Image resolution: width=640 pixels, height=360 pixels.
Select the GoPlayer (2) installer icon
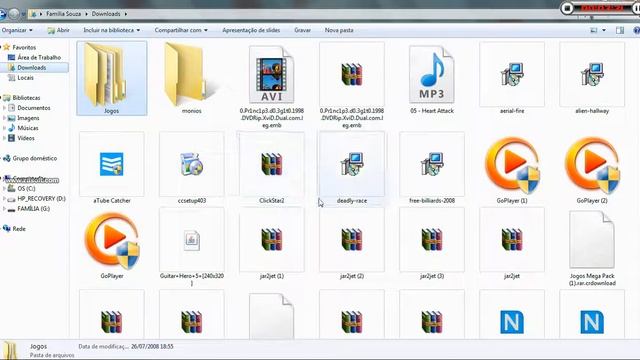(x=592, y=165)
